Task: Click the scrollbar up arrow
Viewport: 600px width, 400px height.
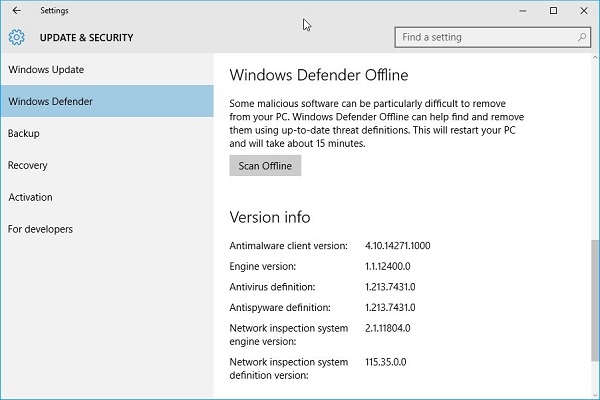Action: (595, 57)
